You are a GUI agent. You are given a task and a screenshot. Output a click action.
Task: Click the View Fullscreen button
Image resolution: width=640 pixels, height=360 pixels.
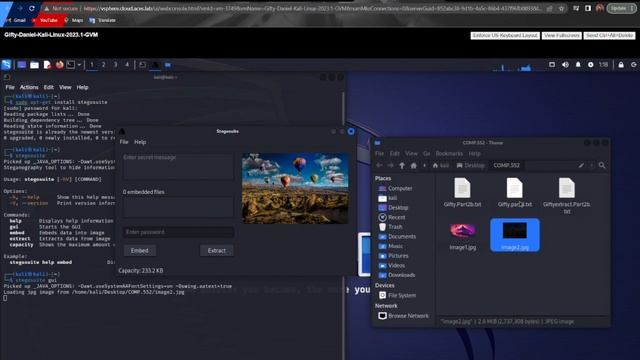[562, 36]
